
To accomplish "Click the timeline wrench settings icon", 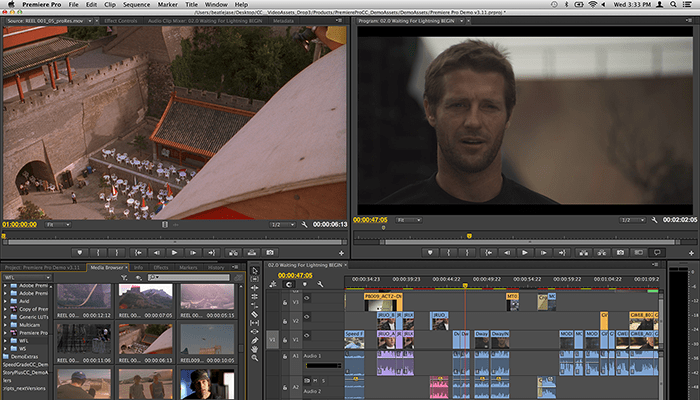I will click(x=321, y=285).
